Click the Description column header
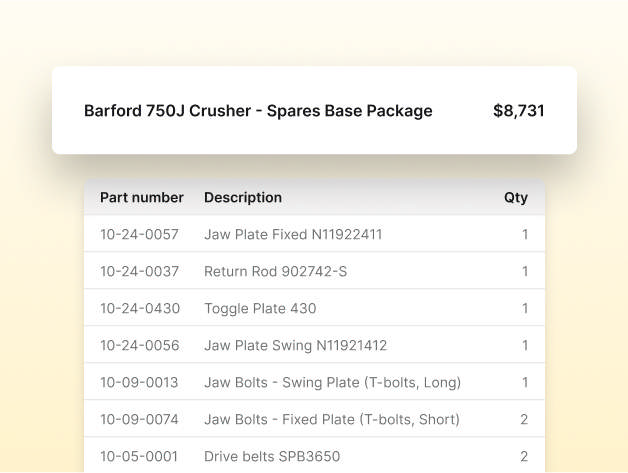Viewport: 628px width, 473px height. [243, 198]
